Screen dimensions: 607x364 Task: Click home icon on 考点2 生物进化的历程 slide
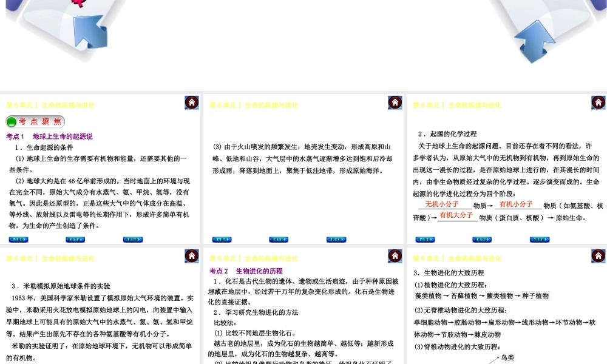pyautogui.click(x=395, y=256)
